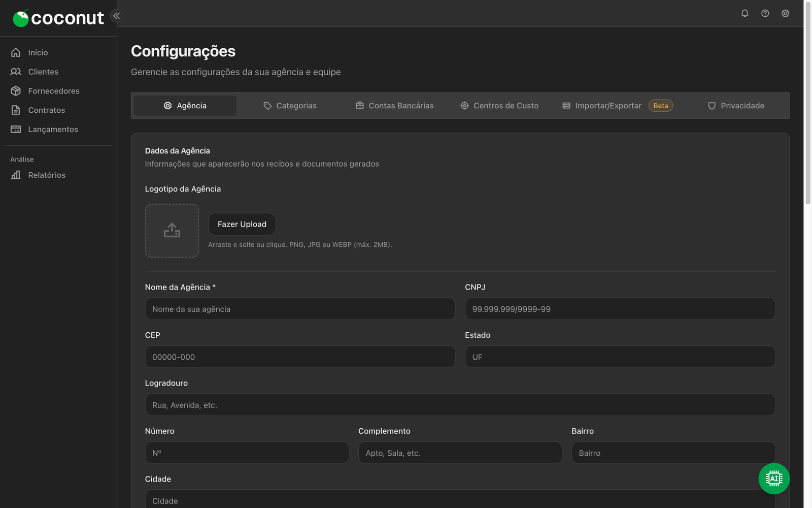Open the notifications bell
Screen dimensions: 812x508
point(745,13)
